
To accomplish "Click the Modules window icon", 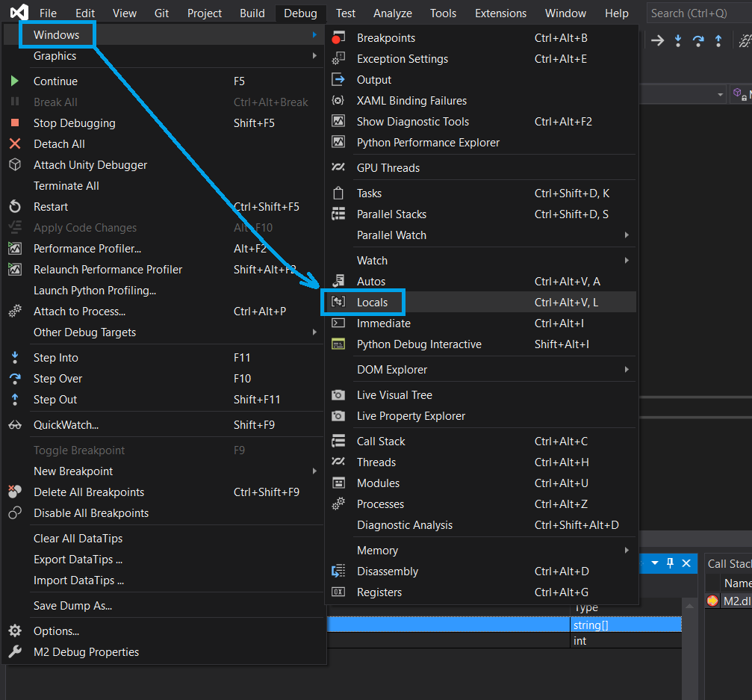I will (x=338, y=483).
